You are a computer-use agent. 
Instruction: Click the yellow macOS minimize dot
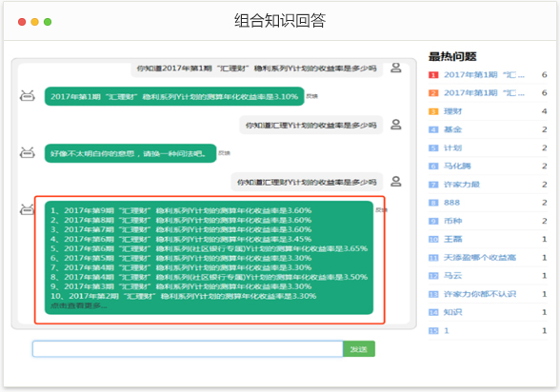34,22
